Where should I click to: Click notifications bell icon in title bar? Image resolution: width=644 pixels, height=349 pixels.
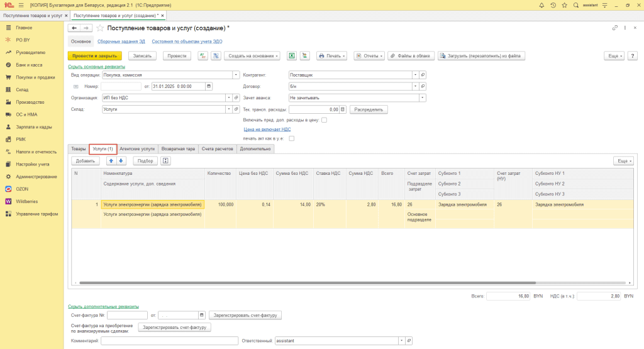pyautogui.click(x=540, y=5)
